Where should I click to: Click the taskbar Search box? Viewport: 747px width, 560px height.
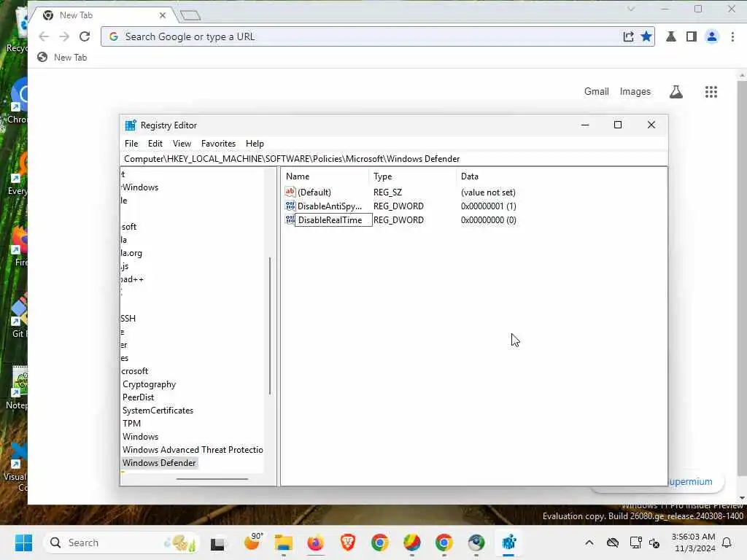point(122,542)
